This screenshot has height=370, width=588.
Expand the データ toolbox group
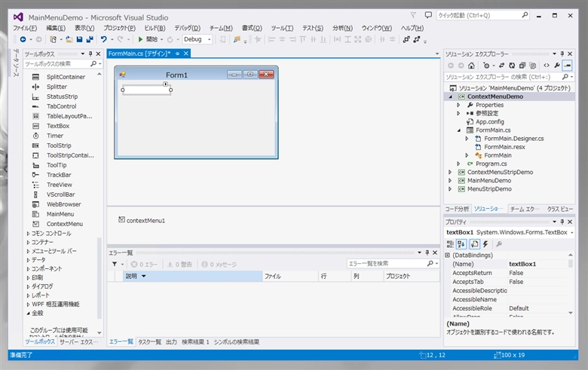point(28,260)
